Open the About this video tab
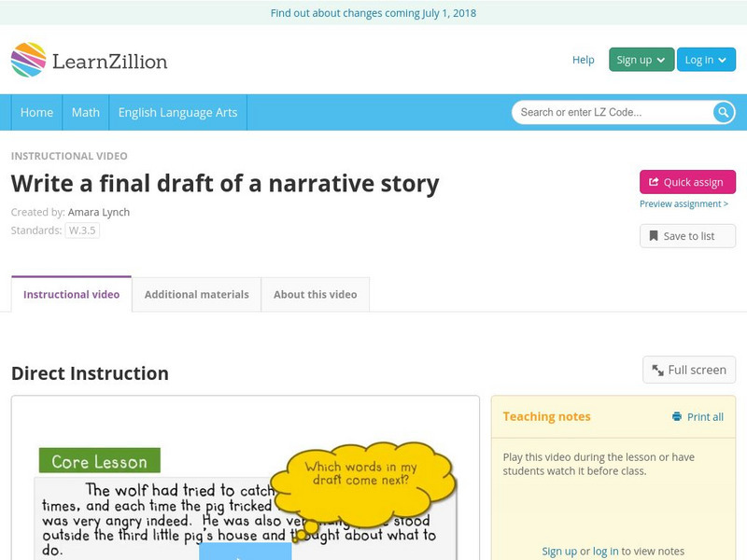 315,294
